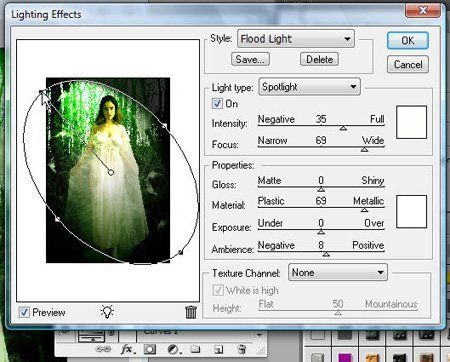
Task: Click the Intensity slider thumb
Action: [343, 128]
